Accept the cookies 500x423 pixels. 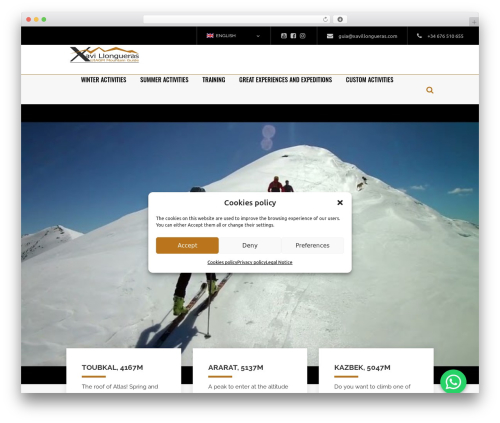click(187, 245)
